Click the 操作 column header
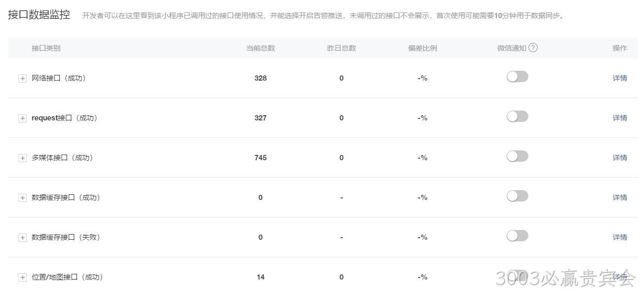The width and height of the screenshot is (644, 294). point(620,48)
